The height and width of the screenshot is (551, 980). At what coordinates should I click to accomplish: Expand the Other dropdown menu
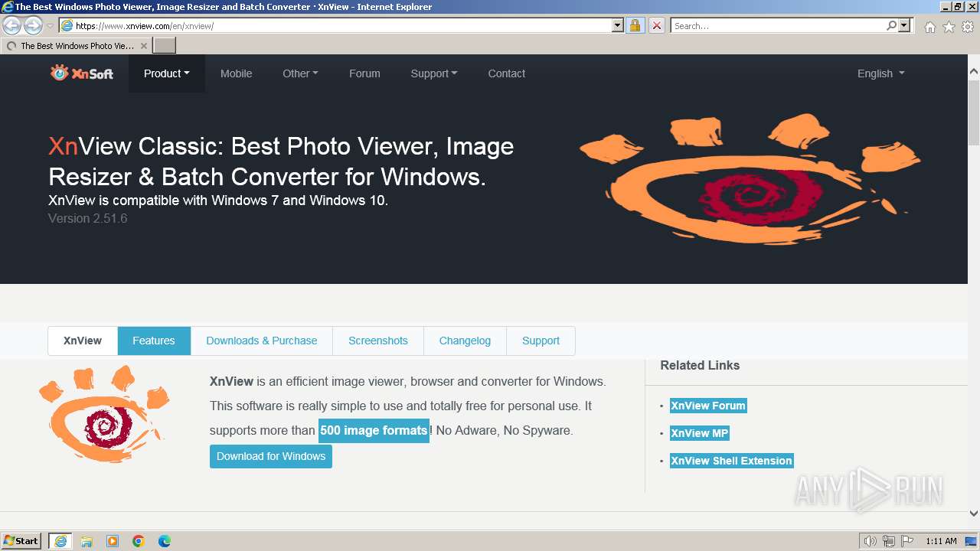300,73
